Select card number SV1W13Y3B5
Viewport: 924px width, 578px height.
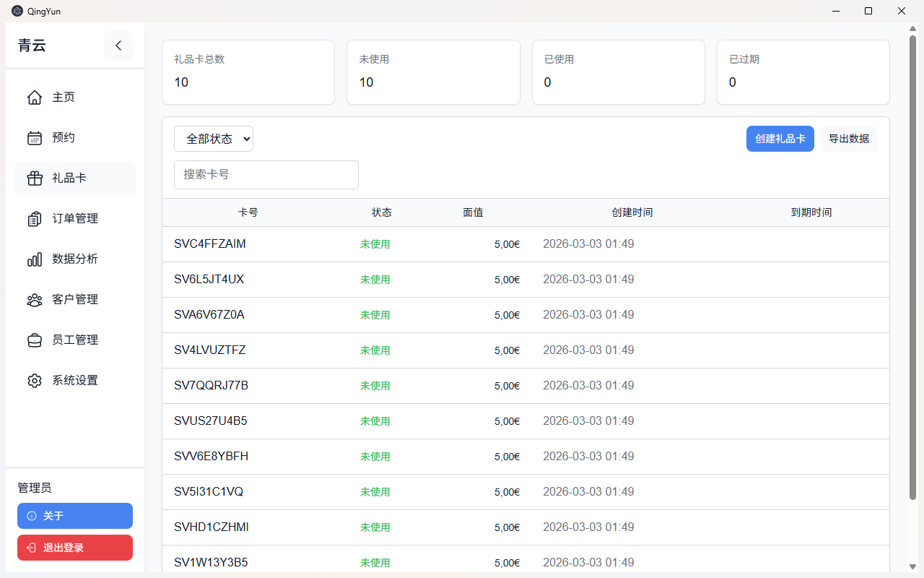pyautogui.click(x=211, y=563)
